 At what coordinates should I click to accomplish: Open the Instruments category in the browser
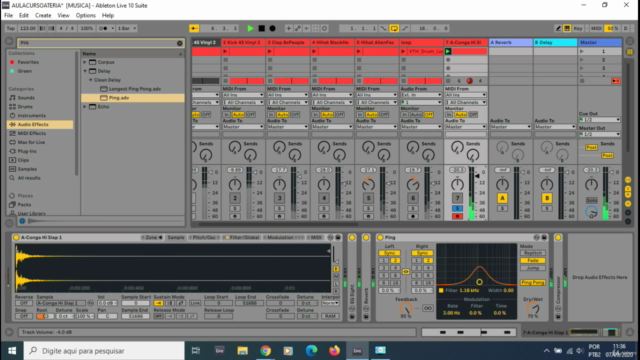pyautogui.click(x=31, y=116)
